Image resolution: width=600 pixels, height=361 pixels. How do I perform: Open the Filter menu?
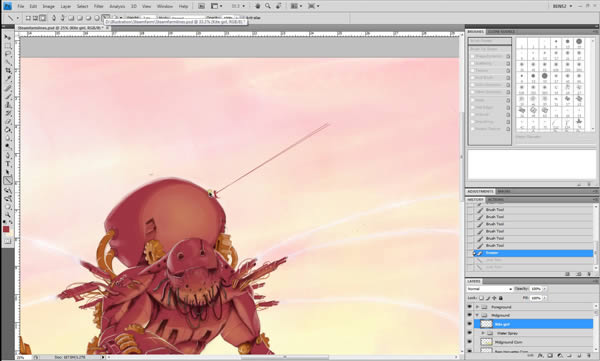[x=99, y=7]
